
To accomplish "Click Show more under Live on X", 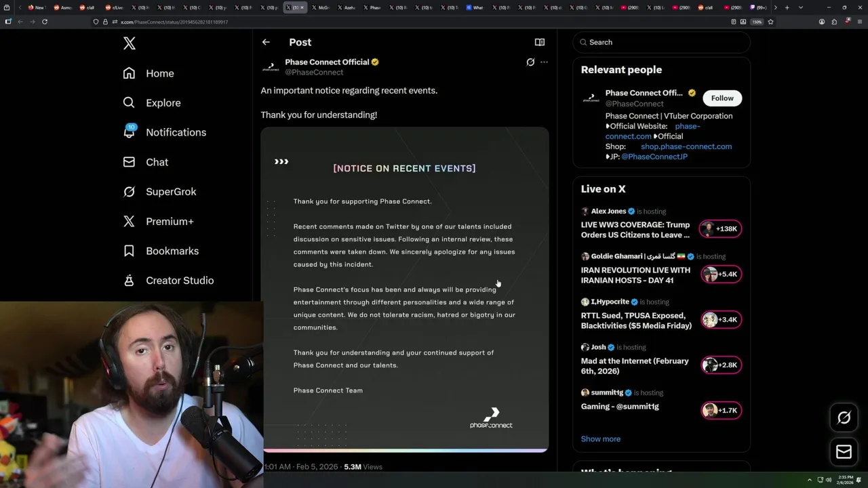I will [601, 439].
